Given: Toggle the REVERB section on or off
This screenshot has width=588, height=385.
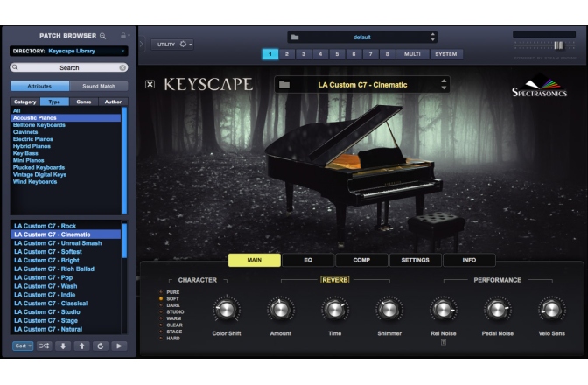Looking at the screenshot, I should (335, 280).
